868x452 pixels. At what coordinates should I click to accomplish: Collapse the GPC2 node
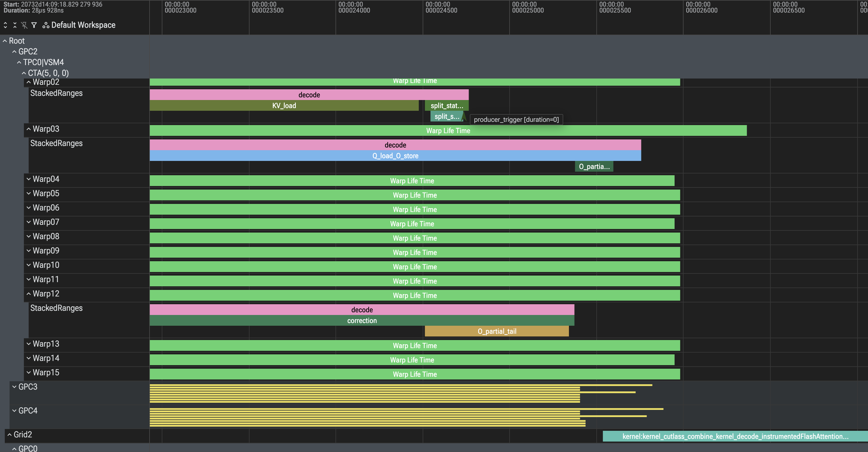tap(14, 52)
